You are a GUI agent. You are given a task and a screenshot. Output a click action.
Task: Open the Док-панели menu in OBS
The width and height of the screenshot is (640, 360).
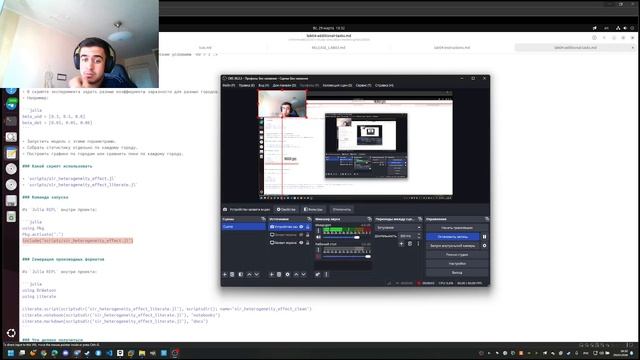pyautogui.click(x=284, y=85)
